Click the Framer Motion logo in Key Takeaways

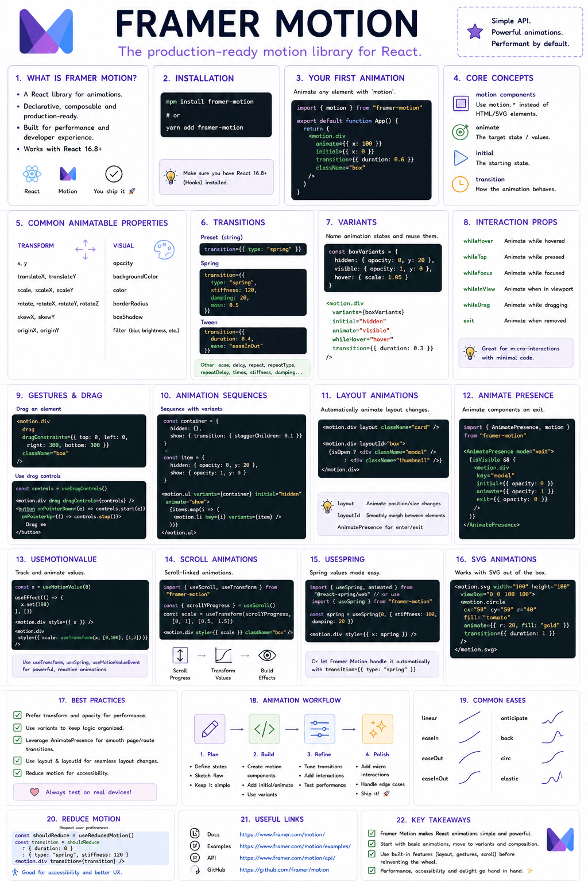[560, 841]
